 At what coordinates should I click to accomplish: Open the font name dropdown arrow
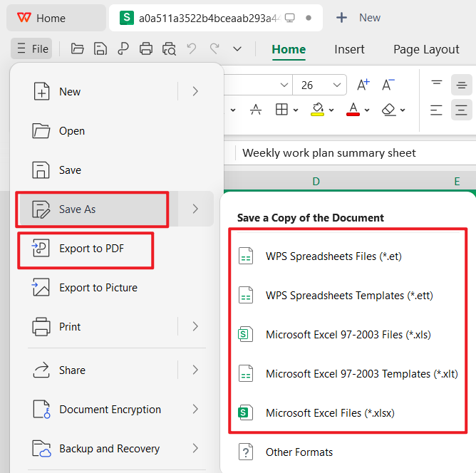284,85
